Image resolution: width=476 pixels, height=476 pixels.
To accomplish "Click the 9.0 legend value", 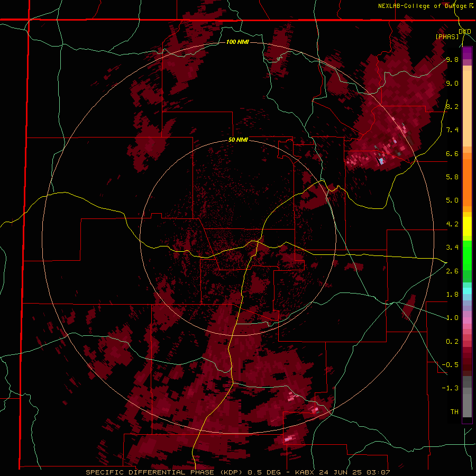I will (x=452, y=83).
